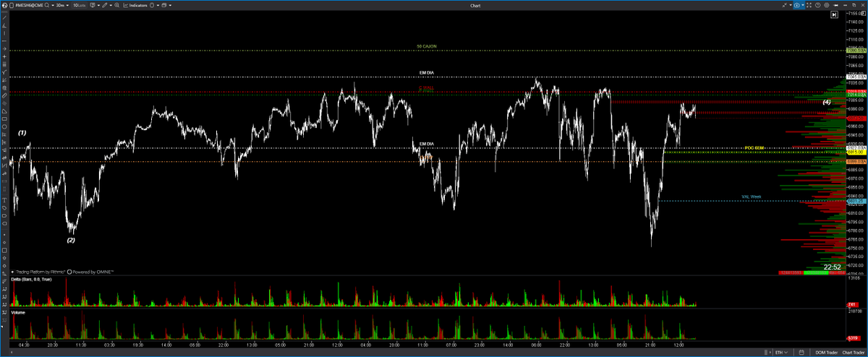
Task: Expand the chart style dropdown arrow
Action: coord(98,5)
